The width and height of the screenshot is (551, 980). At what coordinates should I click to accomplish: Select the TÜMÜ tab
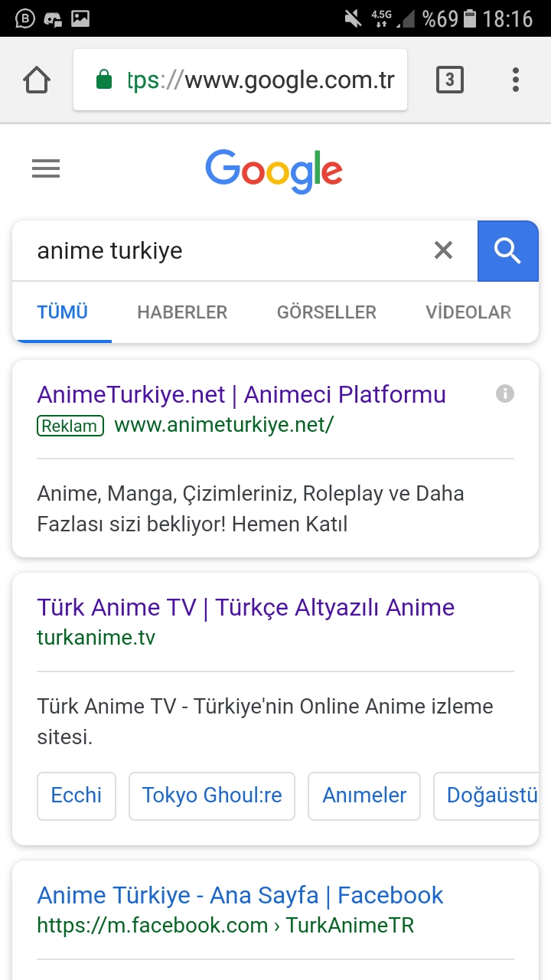pyautogui.click(x=63, y=312)
